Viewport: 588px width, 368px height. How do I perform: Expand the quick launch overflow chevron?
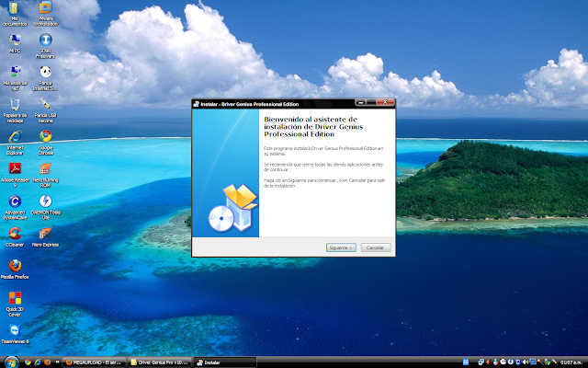pos(57,362)
